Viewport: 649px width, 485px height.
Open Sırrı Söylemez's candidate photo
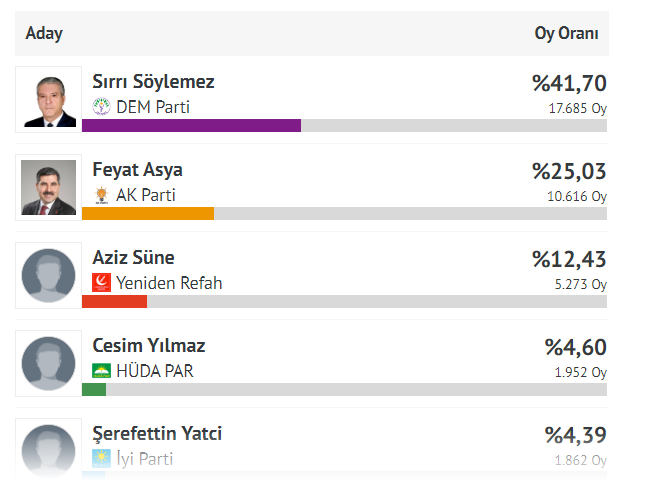click(49, 100)
